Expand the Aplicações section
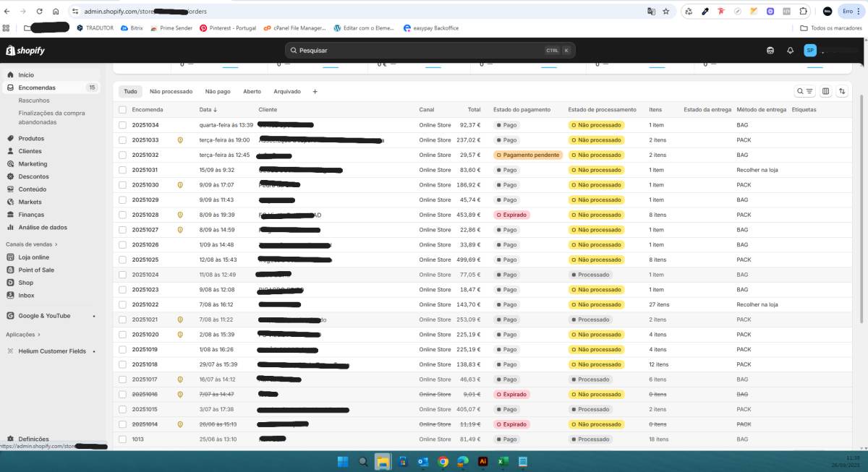Viewport: 868px width, 472px height. click(x=23, y=335)
